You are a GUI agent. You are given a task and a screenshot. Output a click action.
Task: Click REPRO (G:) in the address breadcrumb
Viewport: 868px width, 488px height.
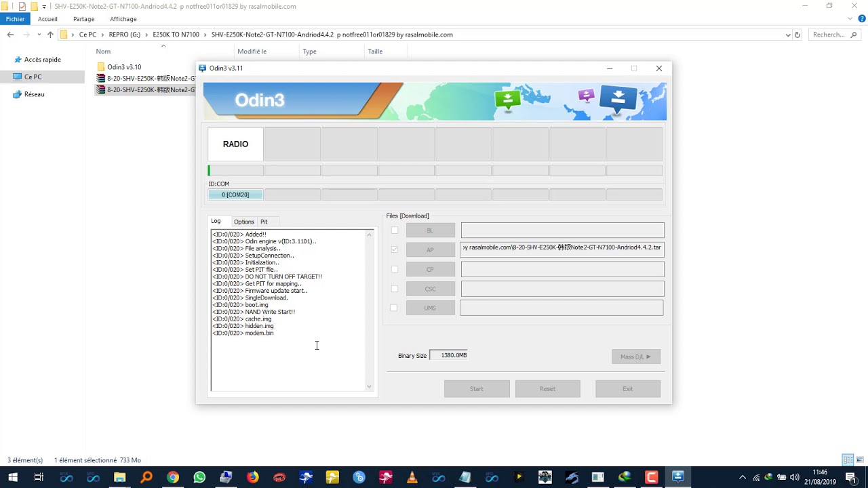coord(125,35)
